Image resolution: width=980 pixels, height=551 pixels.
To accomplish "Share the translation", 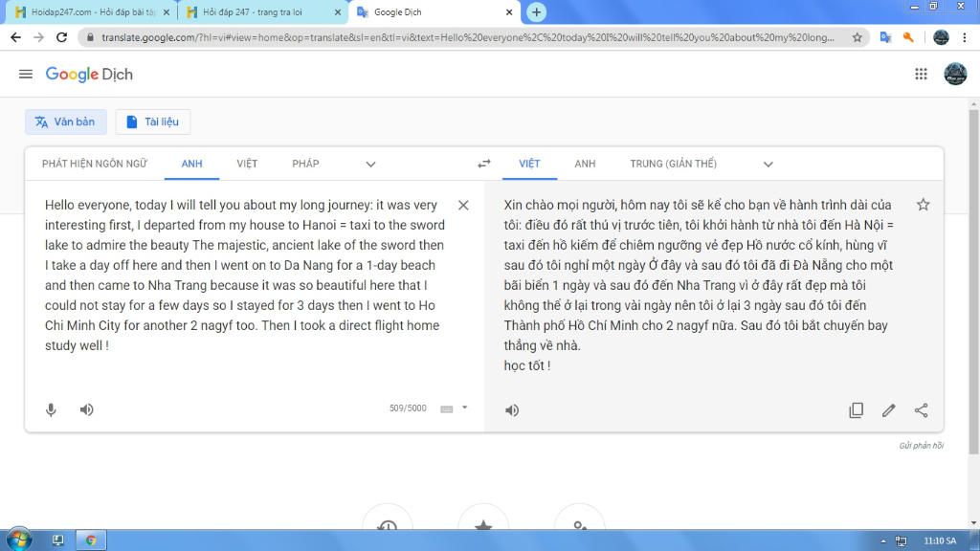I will (921, 409).
